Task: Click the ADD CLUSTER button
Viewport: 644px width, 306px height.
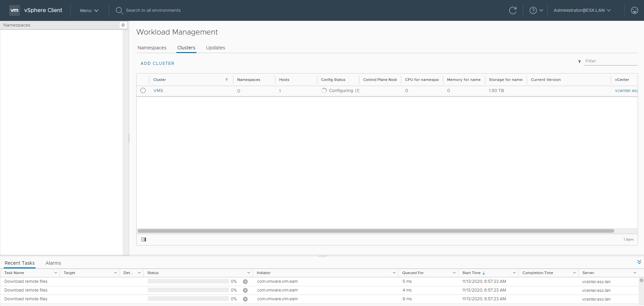Action: 157,63
